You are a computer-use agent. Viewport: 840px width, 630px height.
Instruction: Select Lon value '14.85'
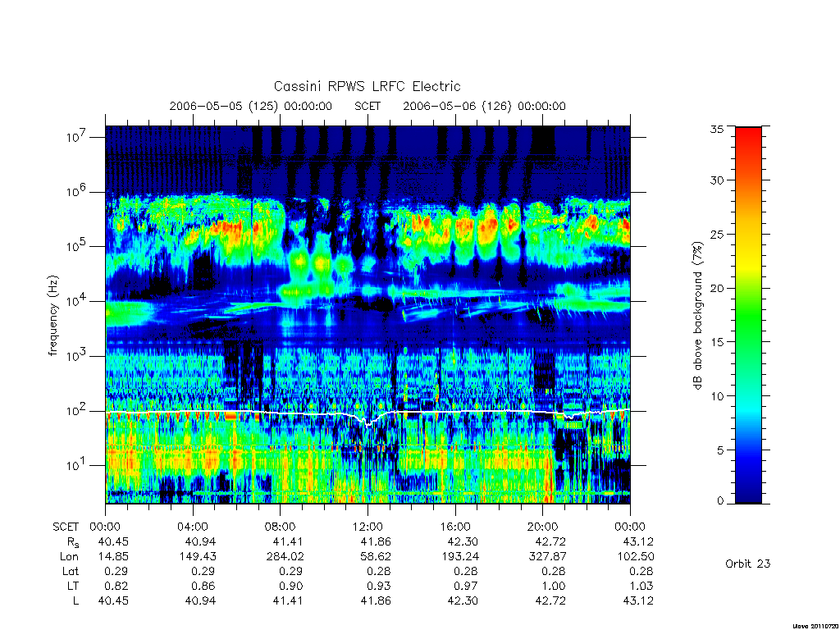[x=113, y=557]
